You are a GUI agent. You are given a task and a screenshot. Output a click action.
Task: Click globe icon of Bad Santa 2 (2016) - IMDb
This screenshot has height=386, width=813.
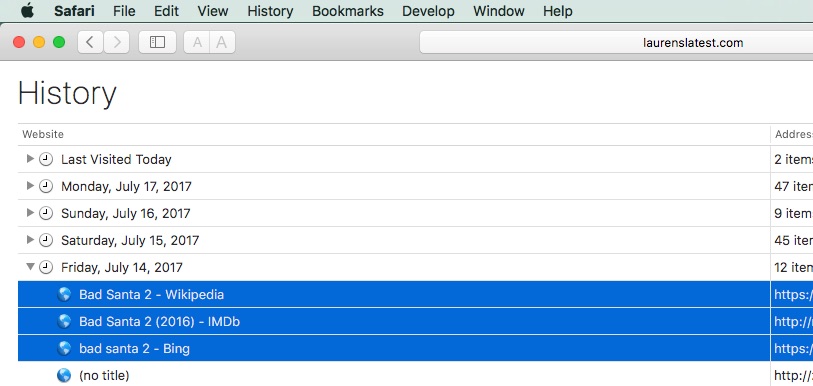click(x=64, y=322)
